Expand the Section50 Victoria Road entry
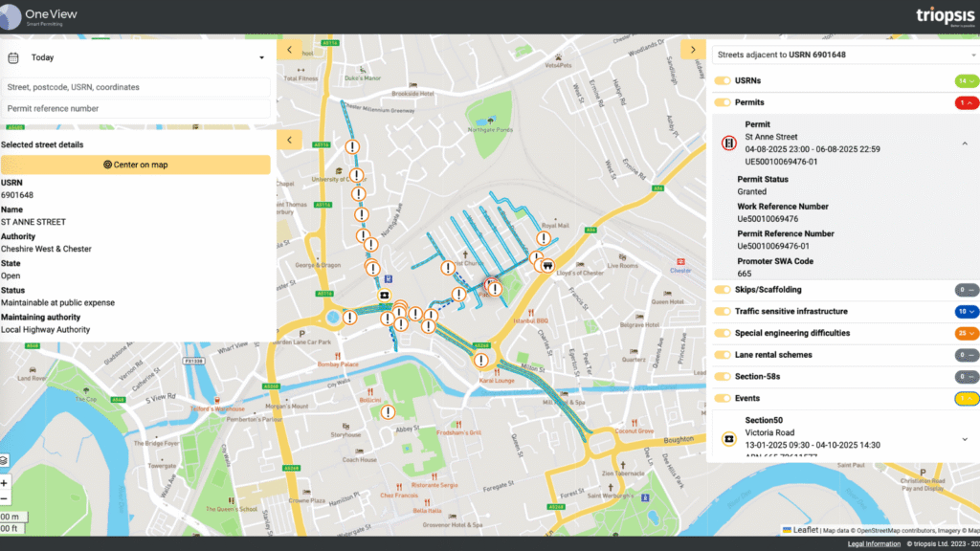The width and height of the screenshot is (980, 551). 965,439
